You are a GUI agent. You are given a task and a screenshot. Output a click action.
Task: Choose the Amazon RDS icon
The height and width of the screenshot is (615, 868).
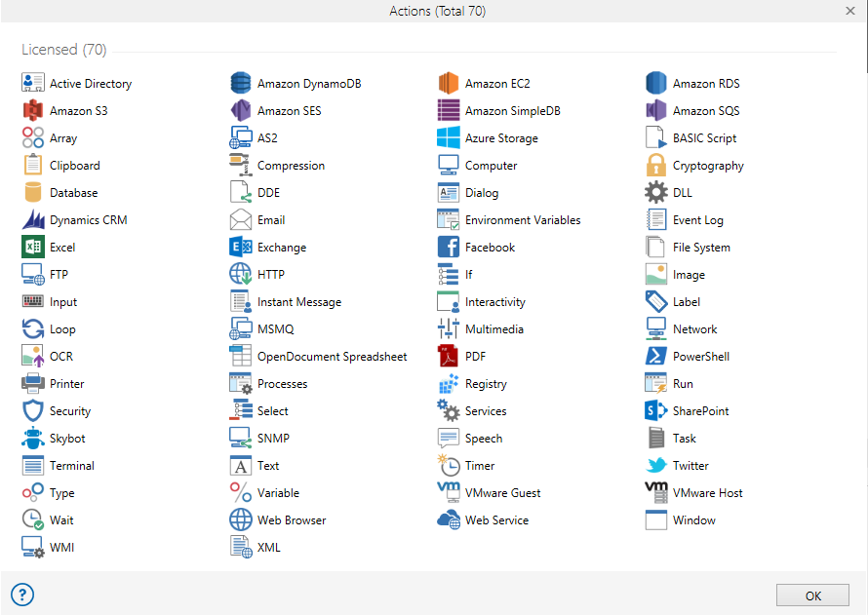click(x=656, y=83)
